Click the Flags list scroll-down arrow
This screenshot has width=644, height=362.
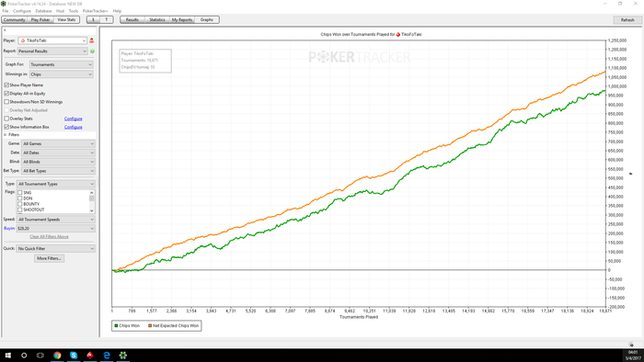click(92, 210)
